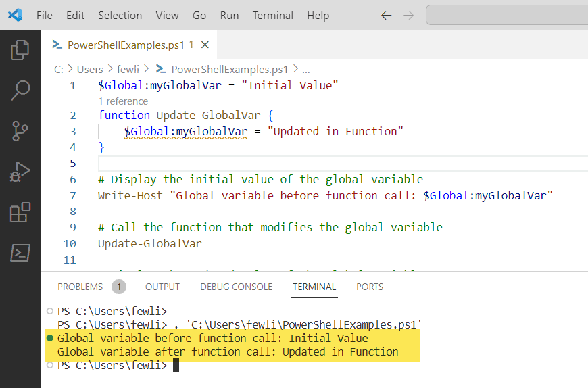
Task: Place cursor on empty line 5
Action: (x=343, y=164)
